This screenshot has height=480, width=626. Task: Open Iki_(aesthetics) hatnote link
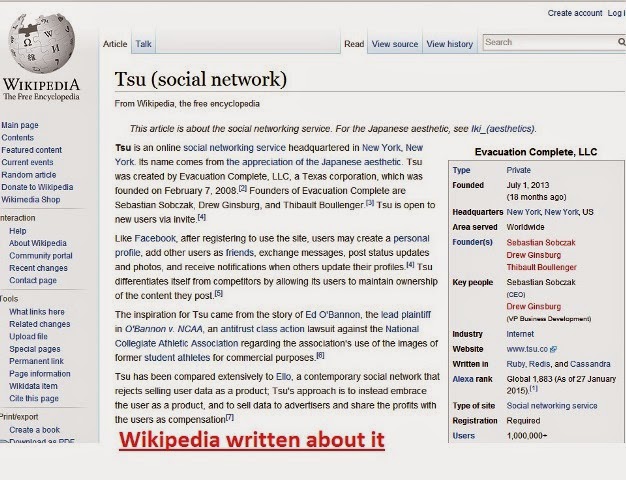point(503,129)
